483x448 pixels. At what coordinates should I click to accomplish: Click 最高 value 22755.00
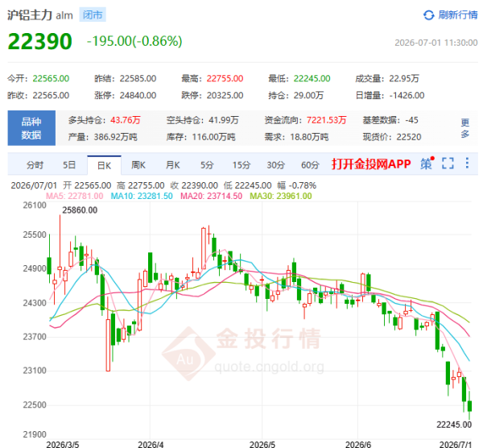click(225, 79)
